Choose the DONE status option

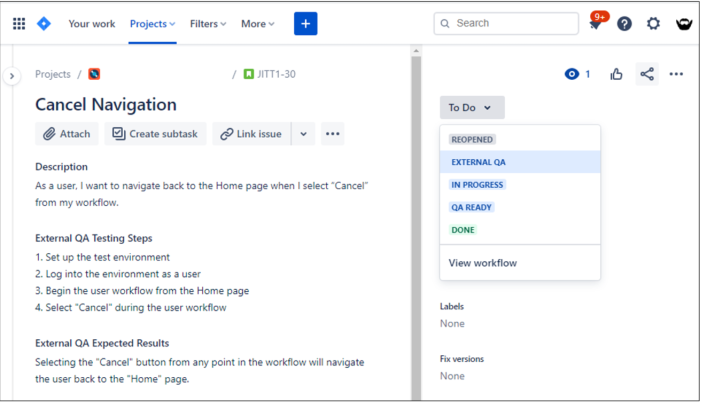463,230
